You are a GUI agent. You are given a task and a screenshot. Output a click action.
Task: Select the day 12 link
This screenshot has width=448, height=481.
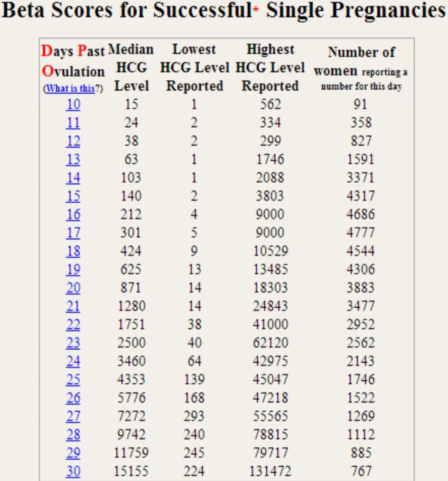coord(73,141)
